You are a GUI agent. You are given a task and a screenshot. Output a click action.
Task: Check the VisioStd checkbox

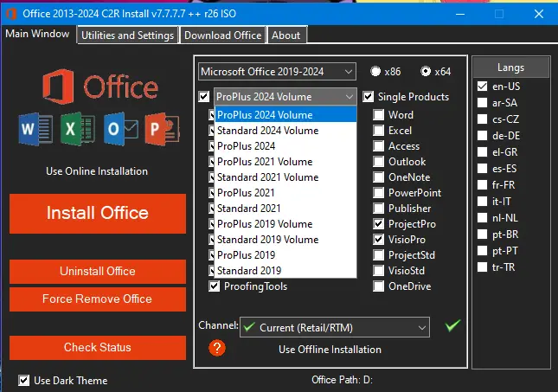[379, 271]
